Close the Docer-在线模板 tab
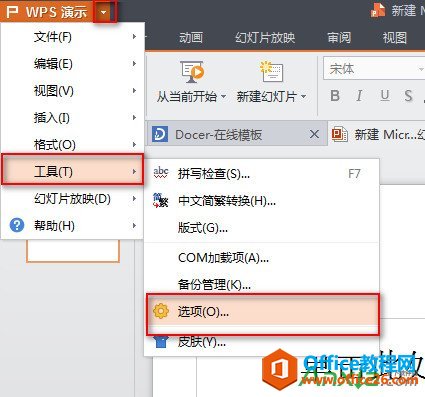 coord(314,134)
